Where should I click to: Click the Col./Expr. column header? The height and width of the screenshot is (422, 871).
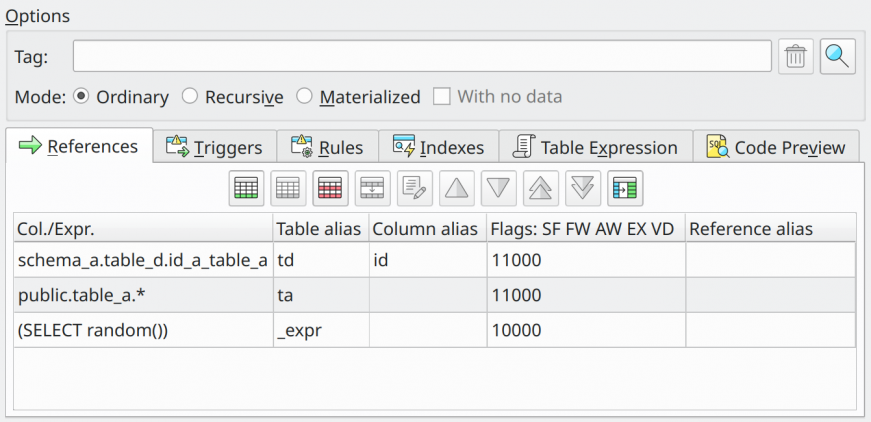143,229
